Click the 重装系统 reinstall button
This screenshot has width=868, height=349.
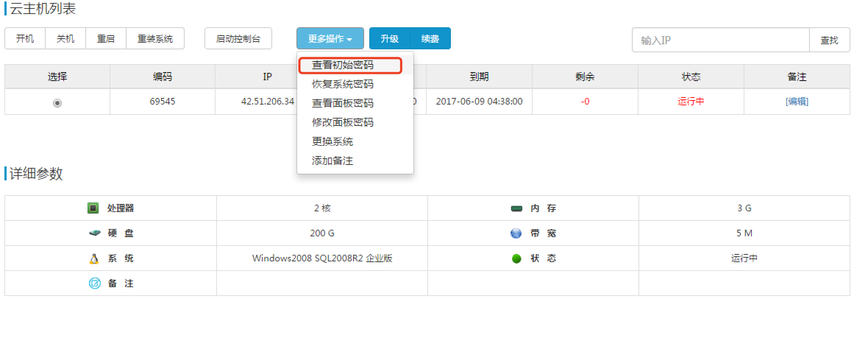pyautogui.click(x=155, y=38)
